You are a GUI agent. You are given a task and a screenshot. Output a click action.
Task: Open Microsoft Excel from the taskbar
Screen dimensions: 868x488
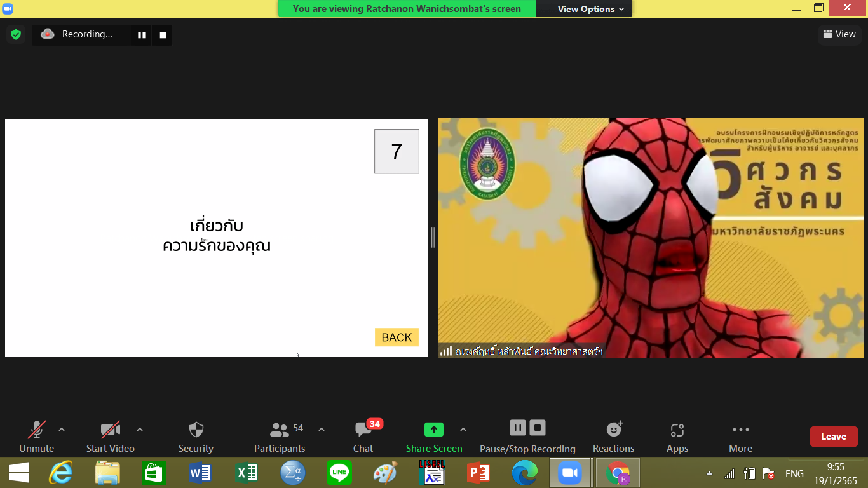(247, 473)
